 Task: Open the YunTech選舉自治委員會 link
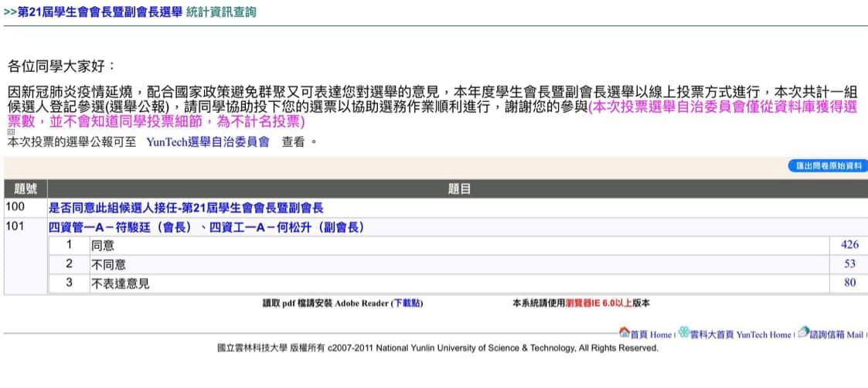point(207,142)
